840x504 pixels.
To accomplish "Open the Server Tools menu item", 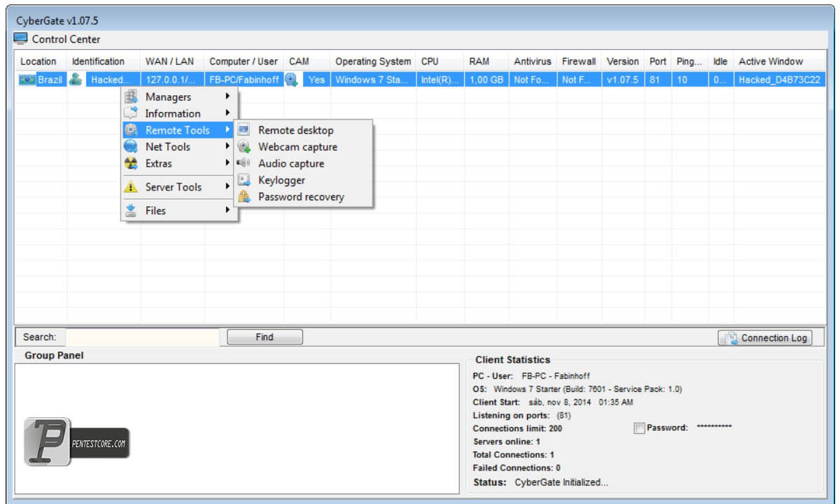I will point(178,187).
